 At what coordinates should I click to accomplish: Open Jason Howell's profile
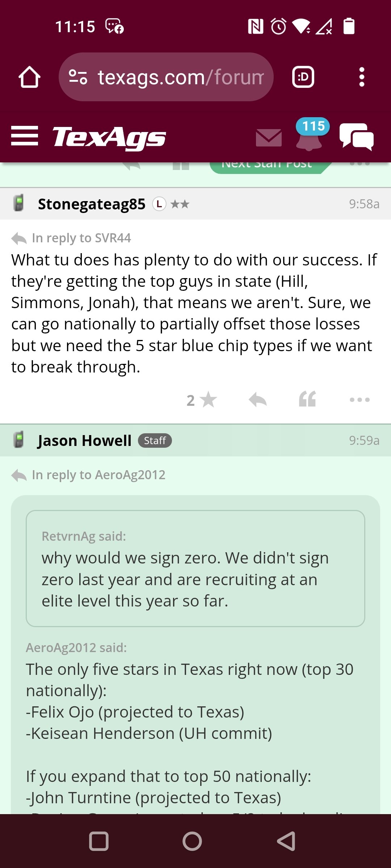click(x=84, y=441)
